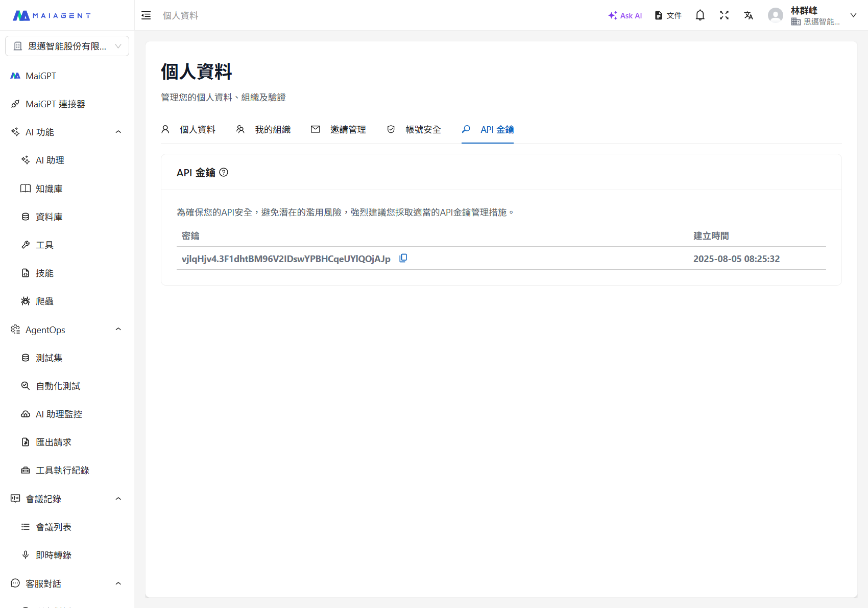Select the 即時轉錄 menu item

tap(53, 554)
